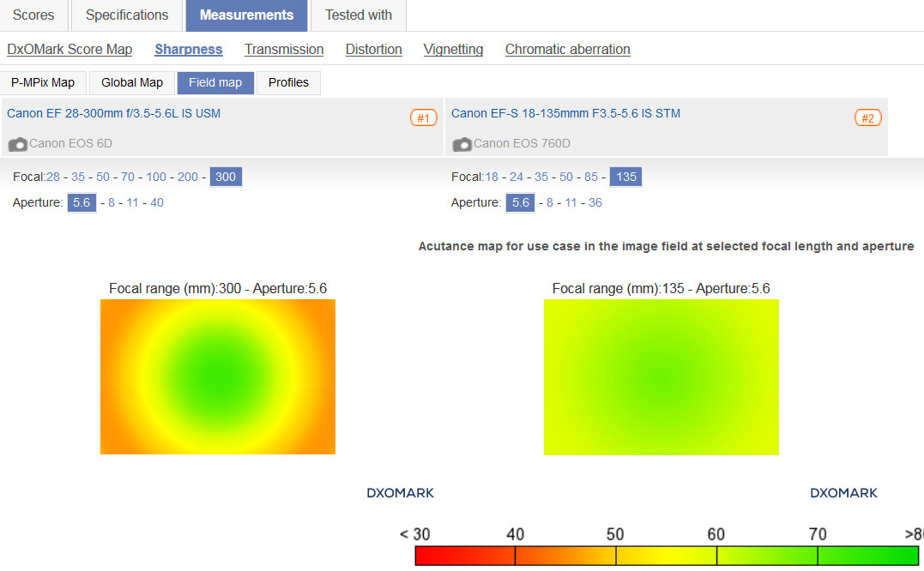Set lens #2 focal length to 24
This screenshot has height=571, width=924.
click(516, 177)
